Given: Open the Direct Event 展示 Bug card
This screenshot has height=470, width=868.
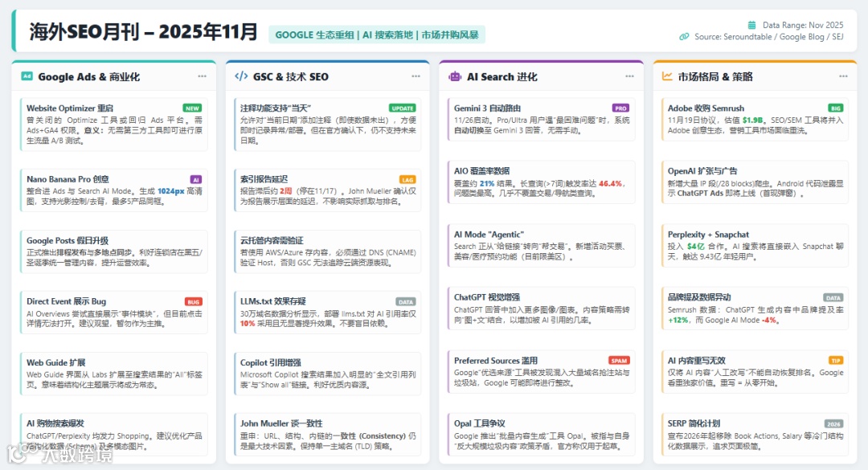Looking at the screenshot, I should (114, 313).
